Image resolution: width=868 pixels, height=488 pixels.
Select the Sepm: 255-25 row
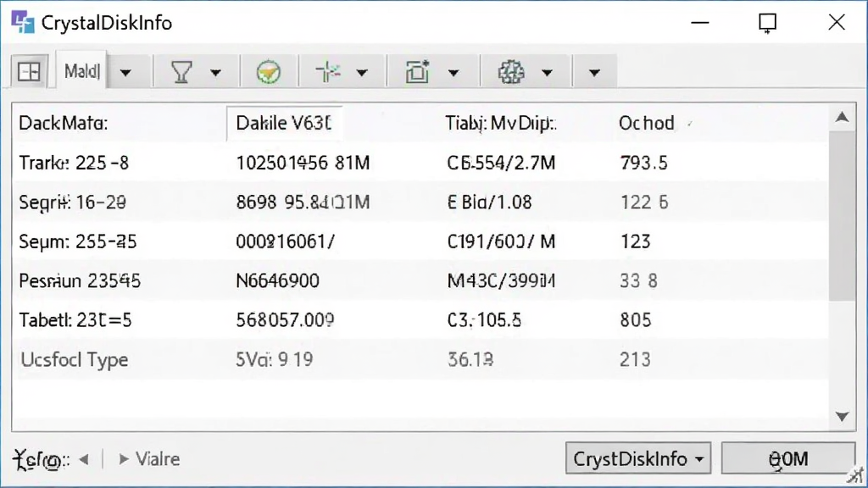420,241
